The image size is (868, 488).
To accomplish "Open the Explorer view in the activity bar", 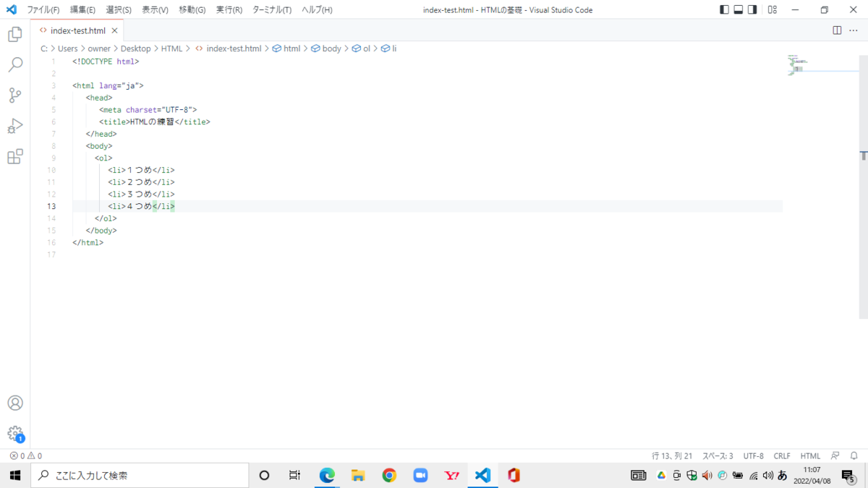I will (x=14, y=33).
